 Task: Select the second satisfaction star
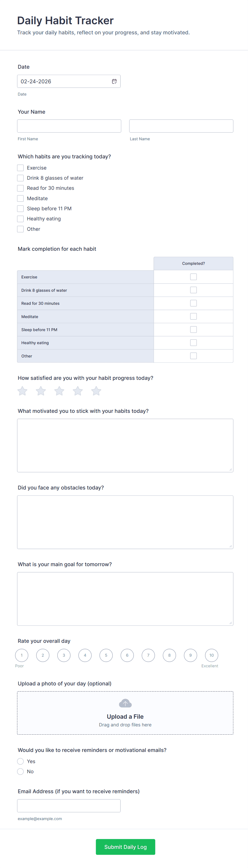pos(41,391)
